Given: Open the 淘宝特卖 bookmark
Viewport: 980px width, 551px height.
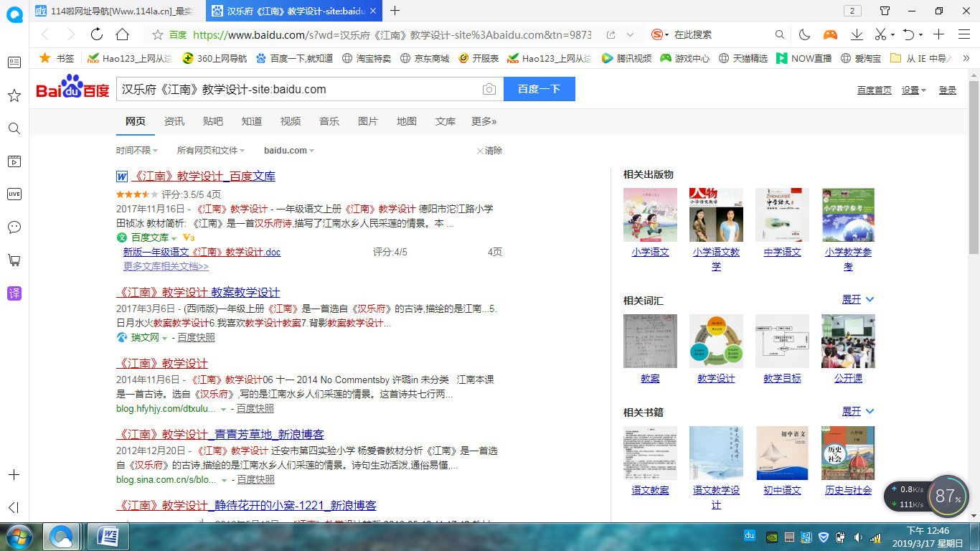Looking at the screenshot, I should (366, 58).
